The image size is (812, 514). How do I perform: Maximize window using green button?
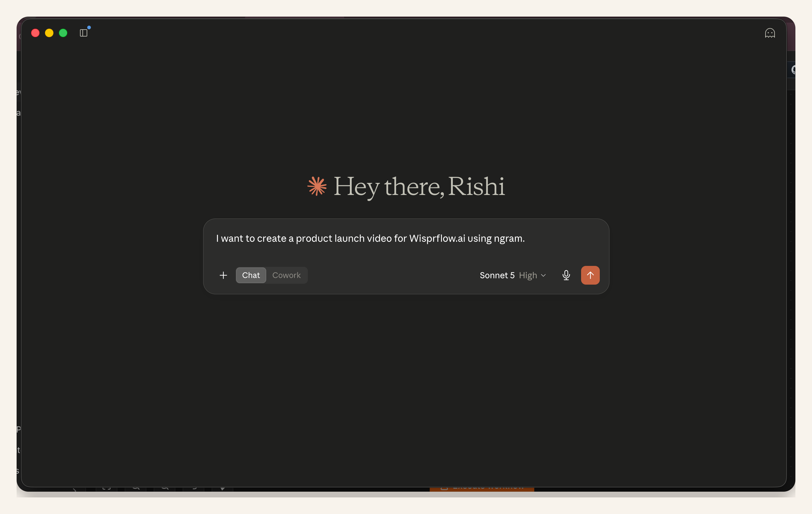coord(63,33)
